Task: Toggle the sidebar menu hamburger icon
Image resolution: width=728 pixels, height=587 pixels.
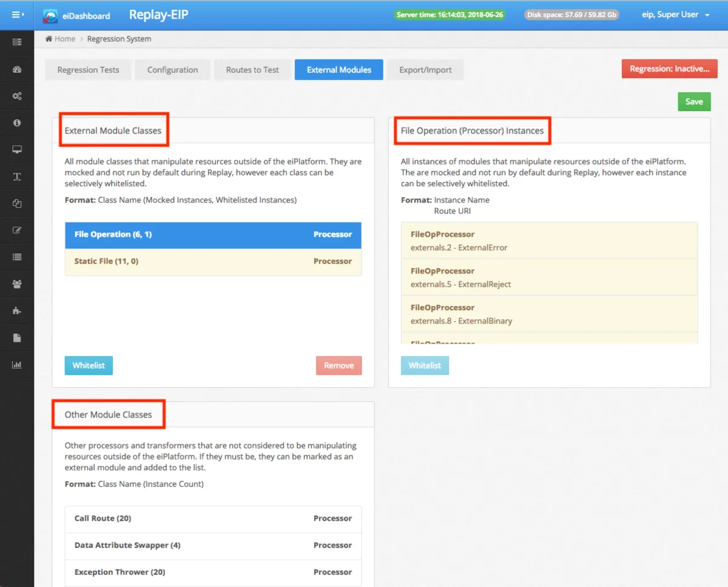Action: coord(17,15)
